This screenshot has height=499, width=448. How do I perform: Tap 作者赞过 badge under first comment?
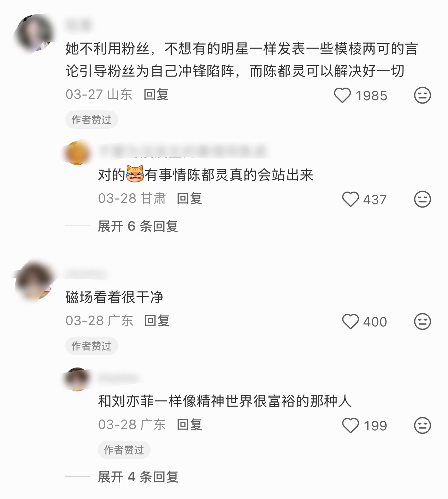tap(91, 120)
